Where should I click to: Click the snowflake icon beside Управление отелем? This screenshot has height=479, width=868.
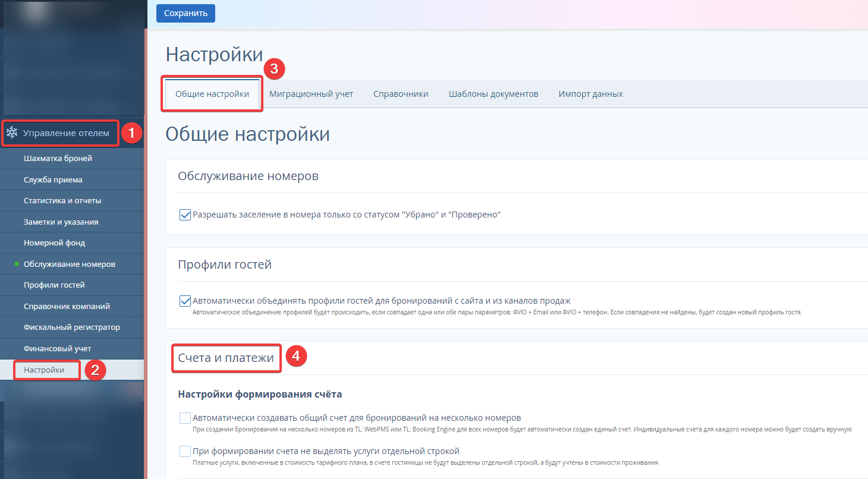pos(11,133)
